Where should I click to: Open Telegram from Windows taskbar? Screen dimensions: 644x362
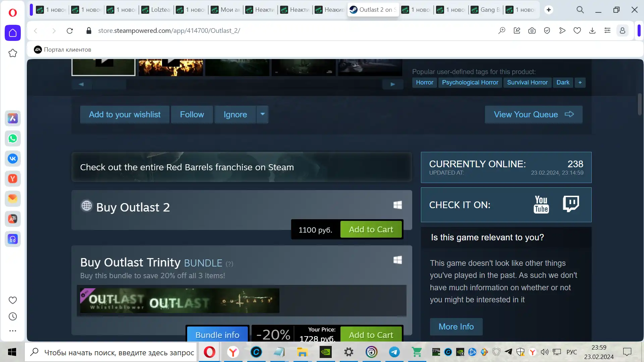[394, 352]
